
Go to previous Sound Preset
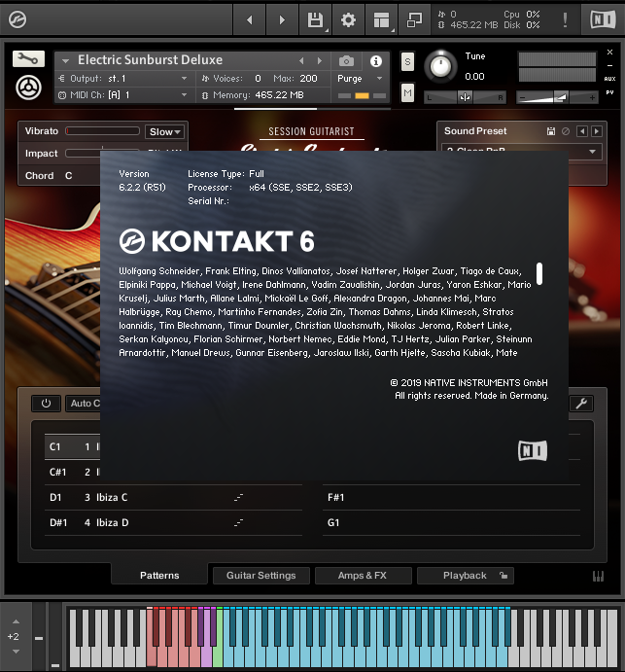pos(581,131)
